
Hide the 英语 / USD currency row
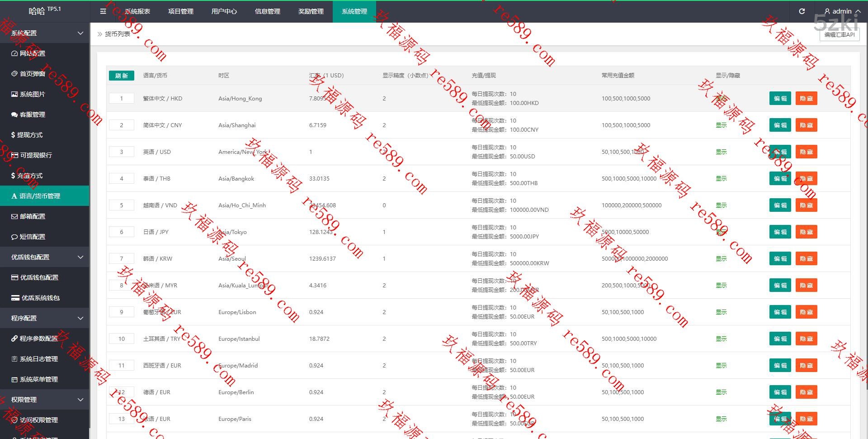tap(806, 152)
